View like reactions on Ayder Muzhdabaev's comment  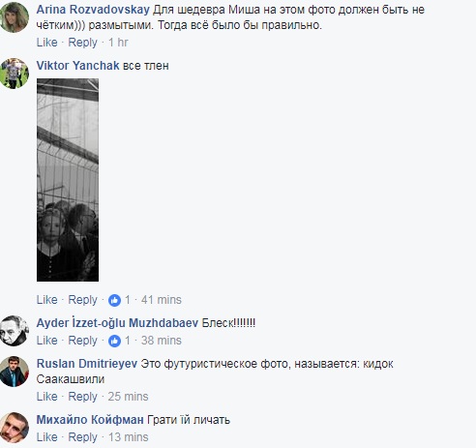pos(119,341)
